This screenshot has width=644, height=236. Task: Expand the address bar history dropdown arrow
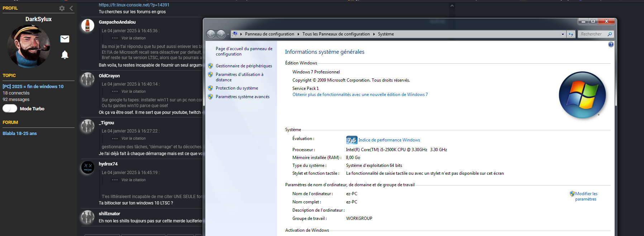pyautogui.click(x=563, y=34)
